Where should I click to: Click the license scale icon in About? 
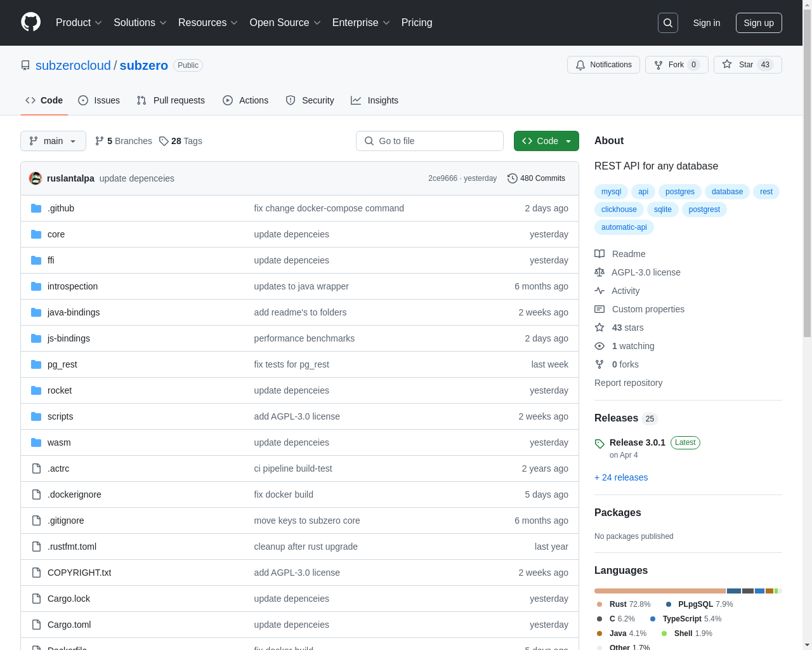[x=599, y=272]
